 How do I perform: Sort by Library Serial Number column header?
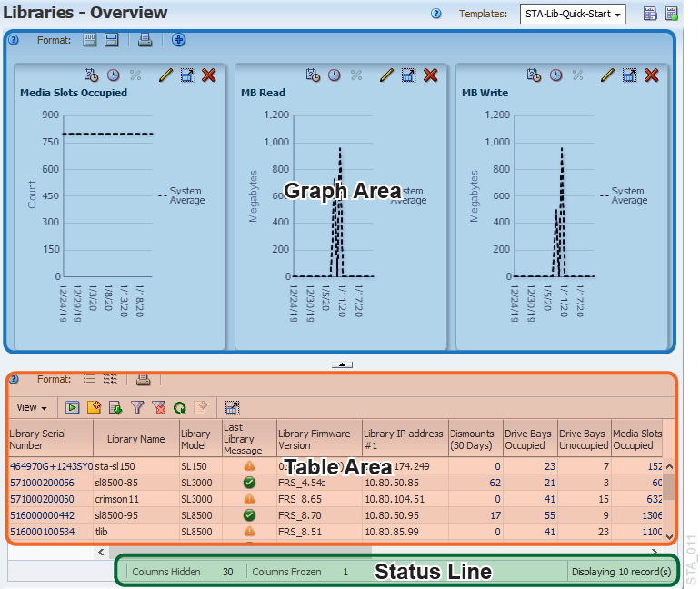click(51, 439)
